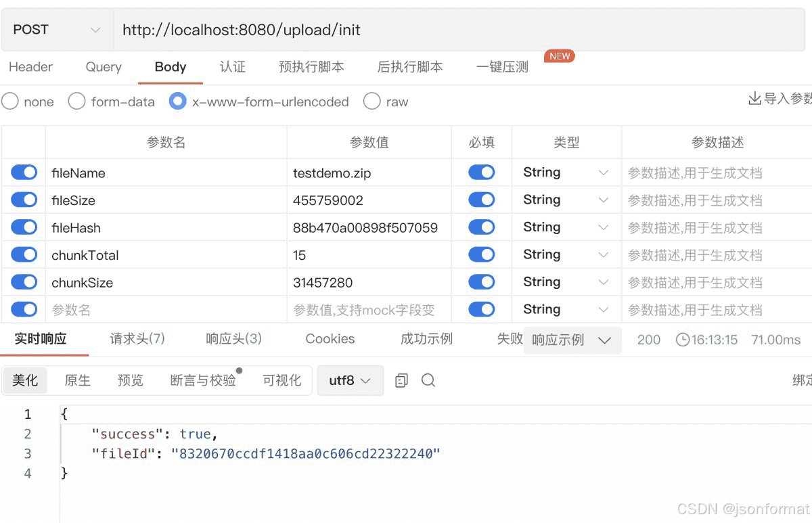Select the 实时响应 tab
This screenshot has width=812, height=523.
tap(41, 339)
